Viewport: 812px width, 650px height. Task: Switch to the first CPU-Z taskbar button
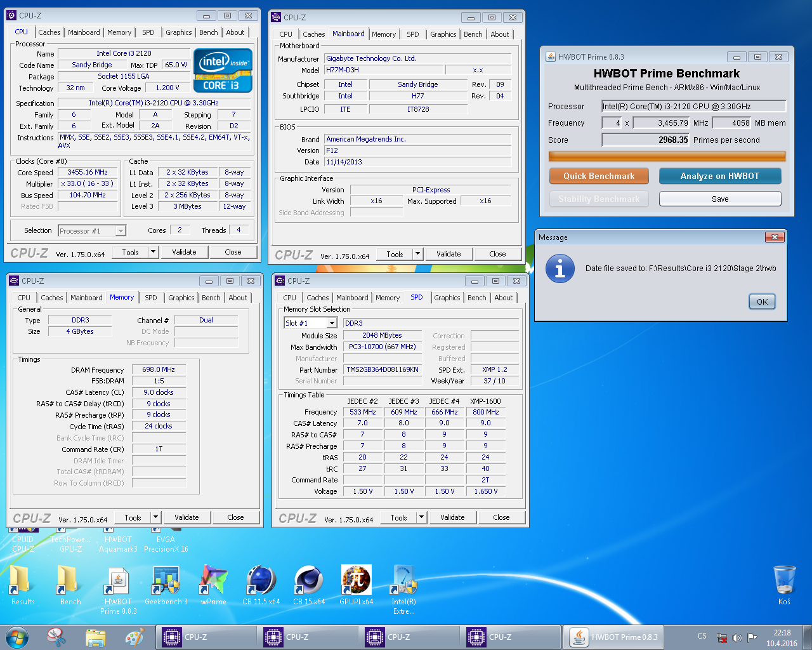click(x=206, y=637)
